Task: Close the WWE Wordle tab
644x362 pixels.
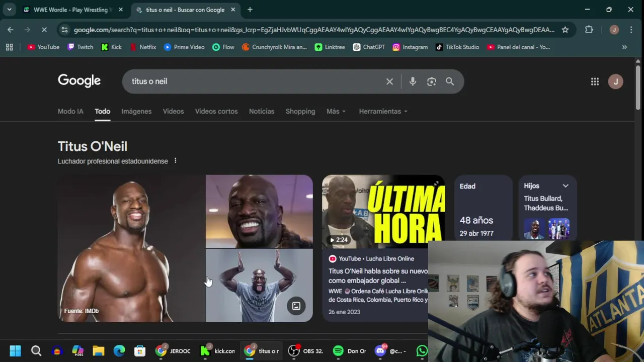Action: tap(121, 10)
